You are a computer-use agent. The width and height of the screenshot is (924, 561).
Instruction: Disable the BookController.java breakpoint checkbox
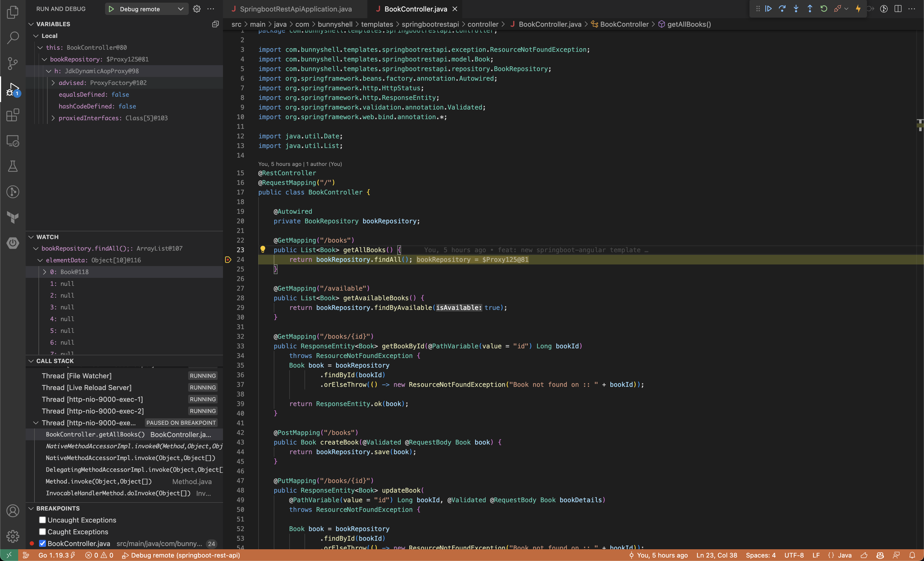[x=42, y=543]
